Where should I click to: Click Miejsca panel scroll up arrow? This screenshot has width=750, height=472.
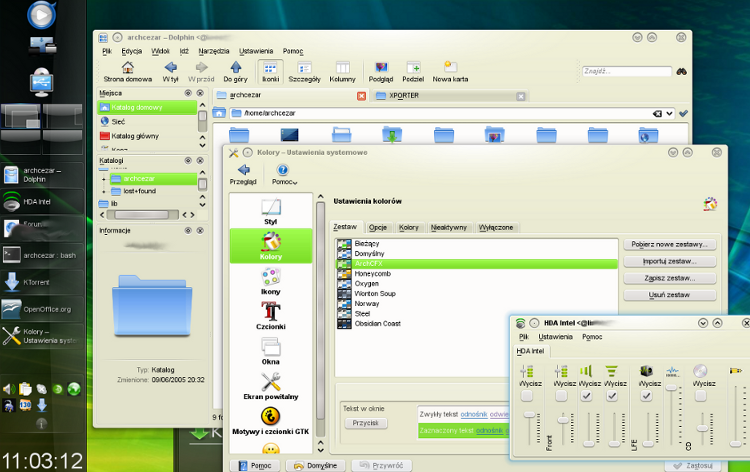pos(202,105)
